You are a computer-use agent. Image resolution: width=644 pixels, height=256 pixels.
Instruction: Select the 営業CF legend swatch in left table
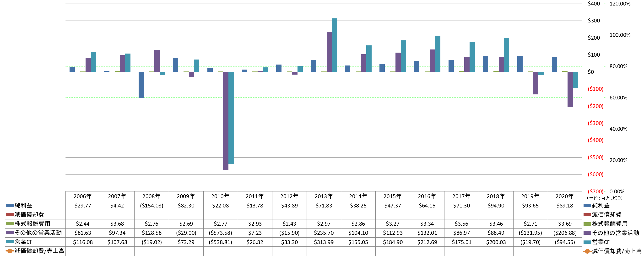click(10, 242)
